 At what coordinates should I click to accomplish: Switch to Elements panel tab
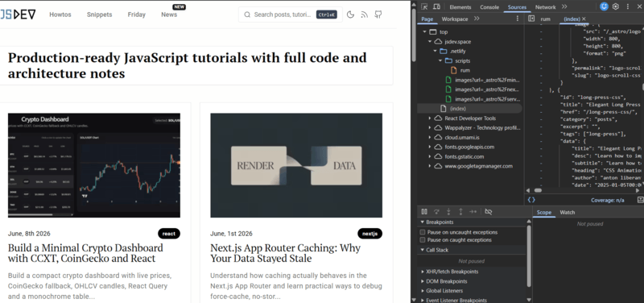coord(460,7)
